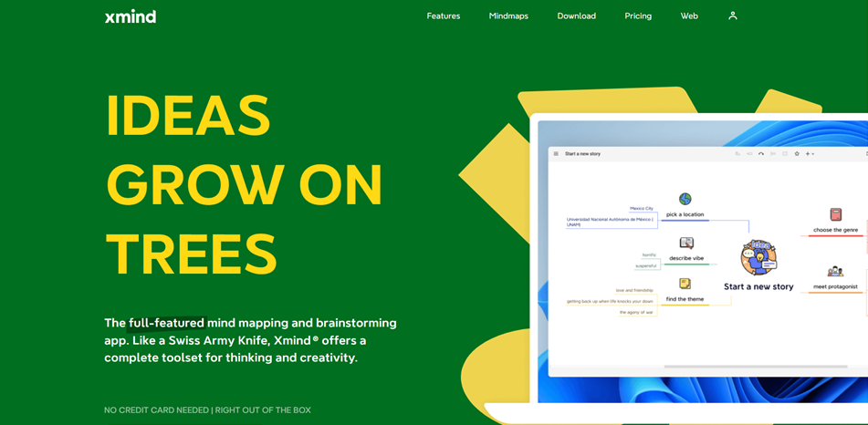The width and height of the screenshot is (868, 425).
Task: Click the people icon above meet protagonist
Action: [x=835, y=272]
